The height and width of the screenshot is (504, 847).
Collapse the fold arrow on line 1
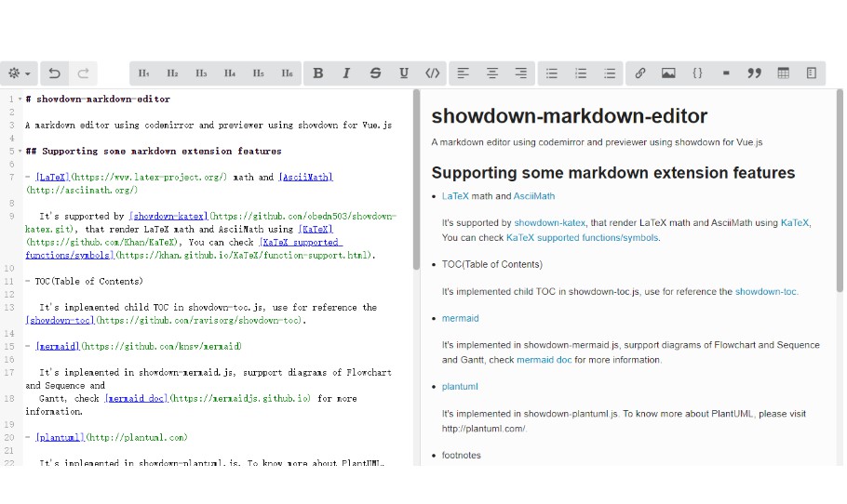(20, 99)
